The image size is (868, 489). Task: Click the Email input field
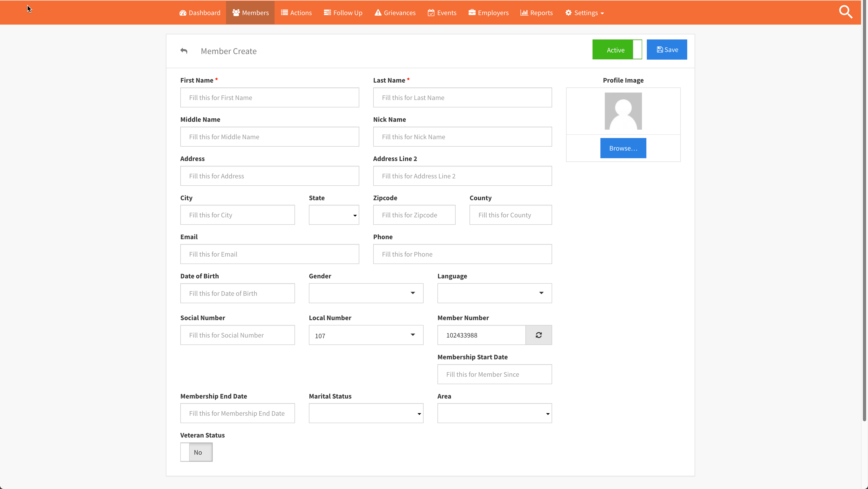click(x=269, y=254)
